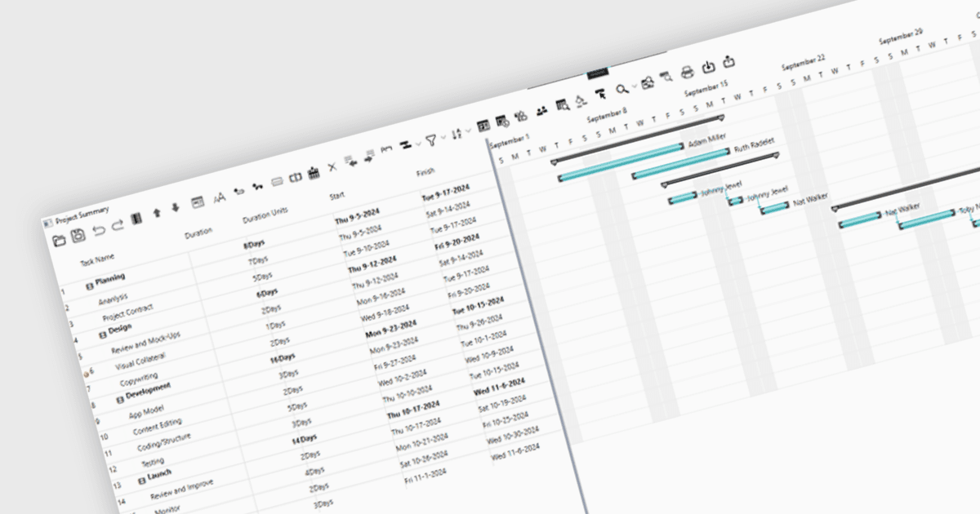Open a project file with the folder icon
Image resolution: width=980 pixels, height=514 pixels.
click(x=59, y=241)
